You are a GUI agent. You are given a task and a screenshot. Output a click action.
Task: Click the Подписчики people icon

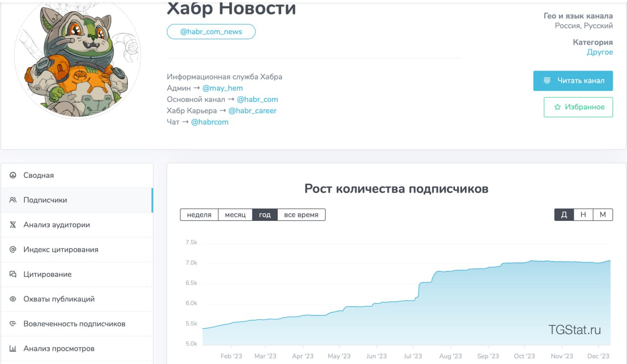tap(13, 200)
